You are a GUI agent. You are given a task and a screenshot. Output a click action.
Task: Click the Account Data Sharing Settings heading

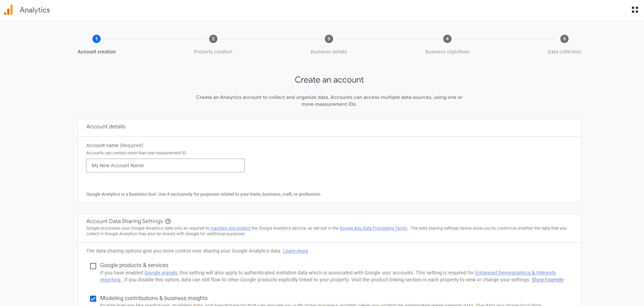125,221
